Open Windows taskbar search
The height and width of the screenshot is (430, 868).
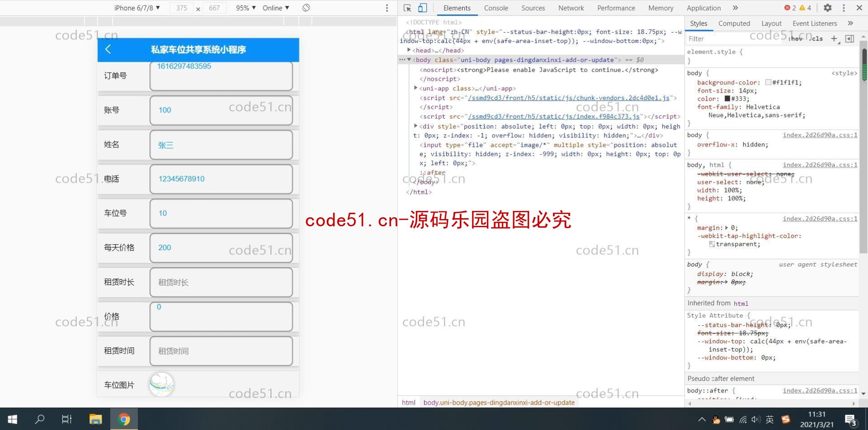click(x=40, y=419)
